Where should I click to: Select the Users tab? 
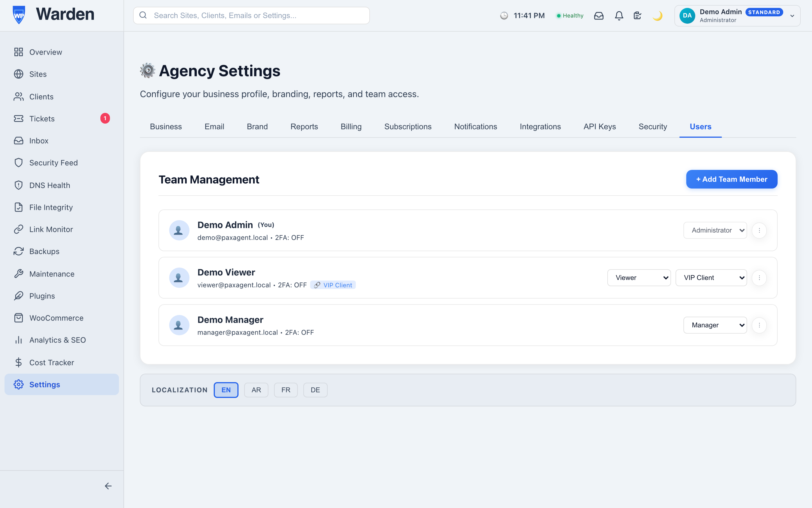700,127
